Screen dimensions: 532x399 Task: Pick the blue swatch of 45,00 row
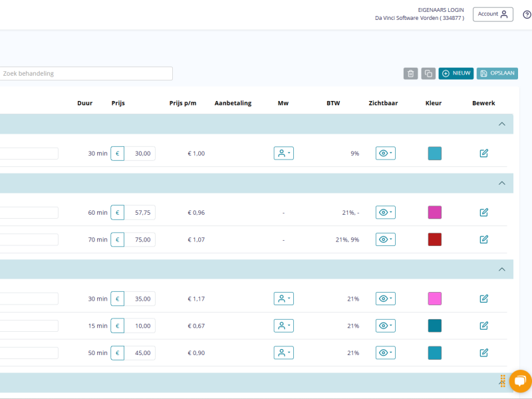tap(435, 353)
